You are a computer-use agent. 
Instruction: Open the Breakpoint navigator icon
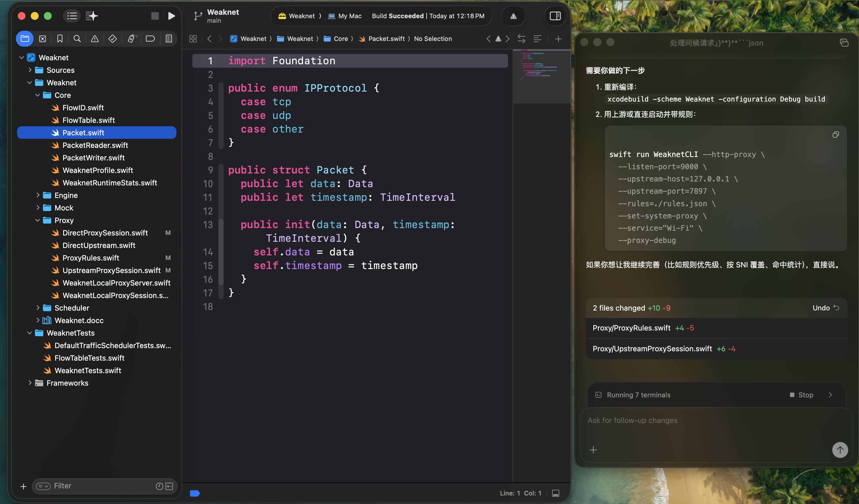pyautogui.click(x=150, y=38)
